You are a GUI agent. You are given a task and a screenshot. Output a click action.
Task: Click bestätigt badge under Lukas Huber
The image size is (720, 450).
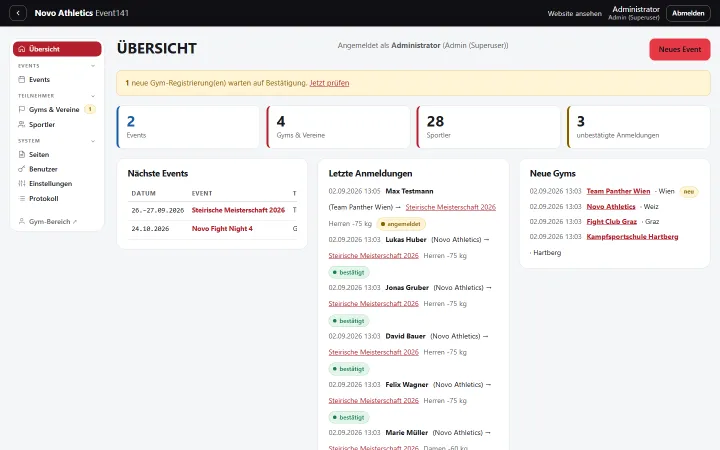[349, 272]
